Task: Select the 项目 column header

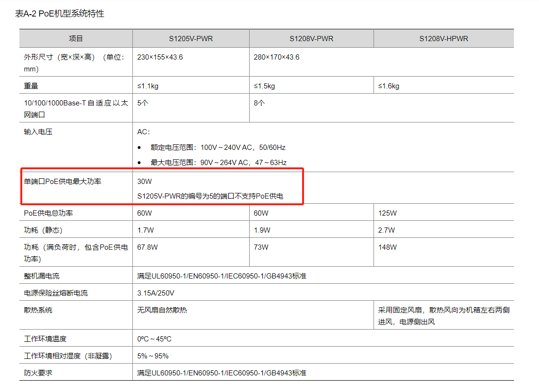Action: click(x=76, y=38)
